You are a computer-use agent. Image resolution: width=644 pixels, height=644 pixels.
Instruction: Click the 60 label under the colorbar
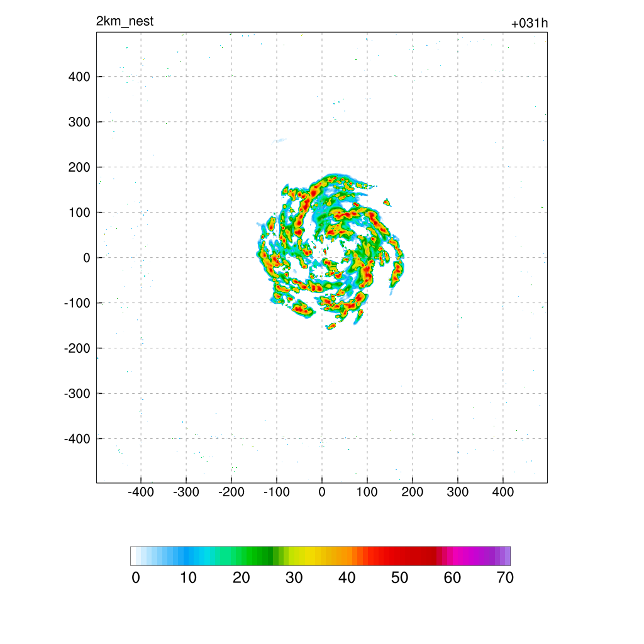(x=452, y=578)
